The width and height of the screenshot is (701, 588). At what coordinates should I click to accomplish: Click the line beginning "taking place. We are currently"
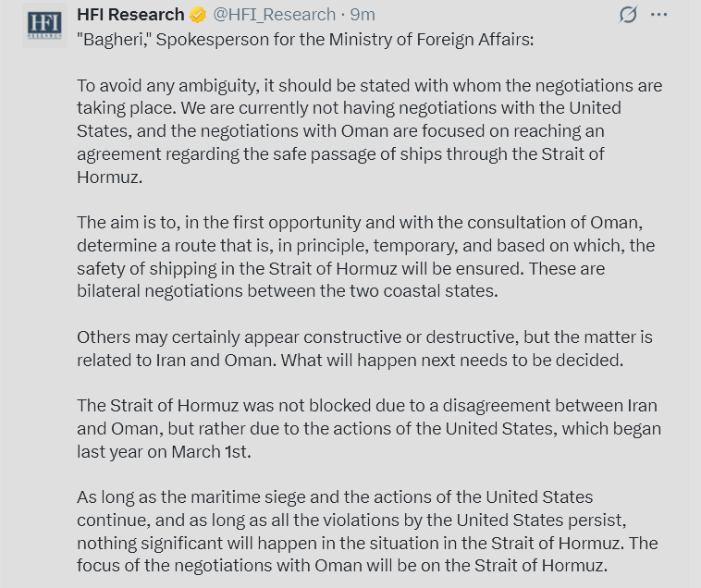click(x=350, y=108)
